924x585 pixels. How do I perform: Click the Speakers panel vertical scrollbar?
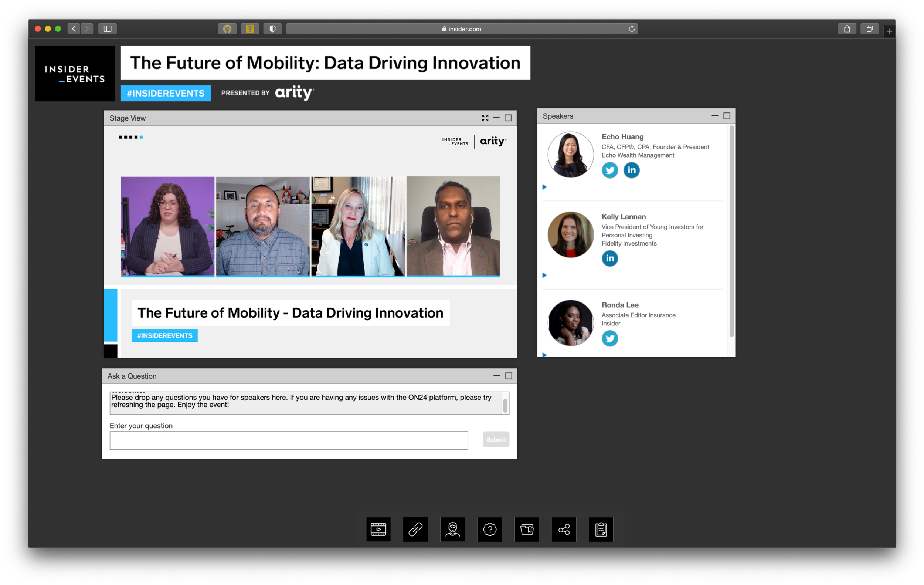(x=731, y=231)
